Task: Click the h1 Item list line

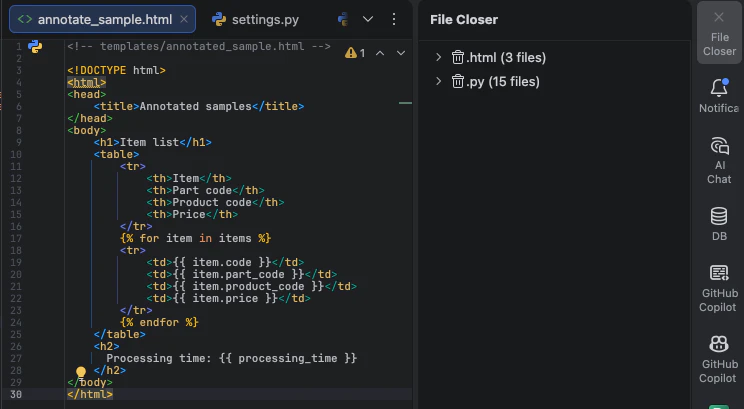Action: [152, 142]
